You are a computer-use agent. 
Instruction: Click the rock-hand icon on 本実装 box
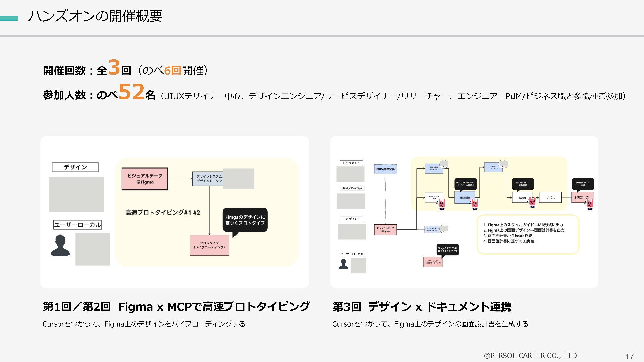pos(590,203)
